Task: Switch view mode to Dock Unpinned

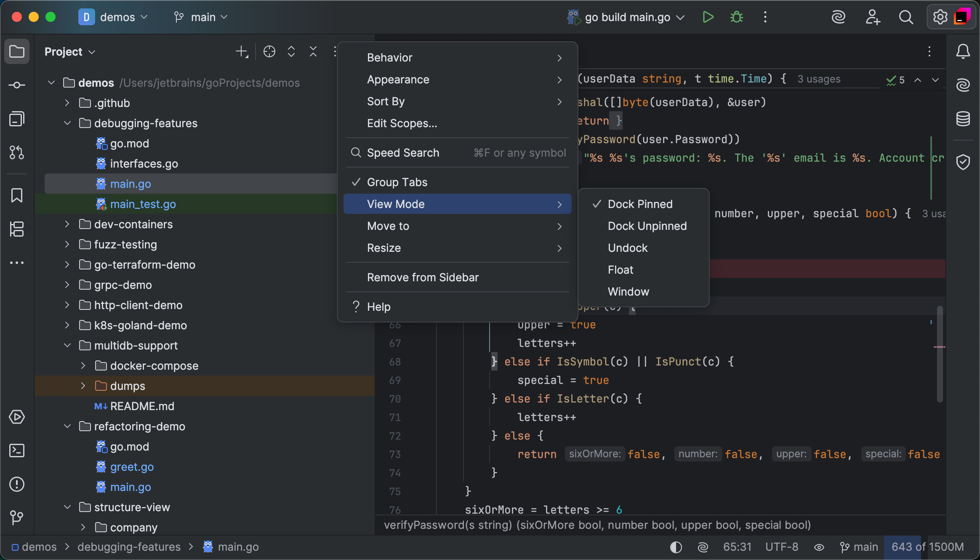Action: 647,226
